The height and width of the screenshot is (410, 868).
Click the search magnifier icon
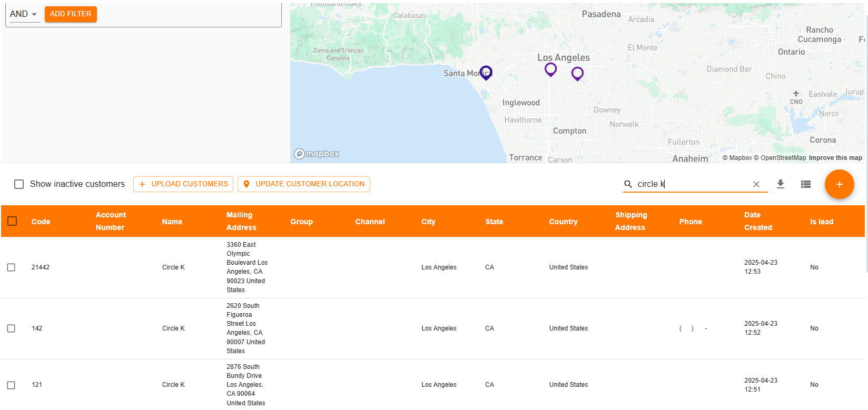click(628, 184)
